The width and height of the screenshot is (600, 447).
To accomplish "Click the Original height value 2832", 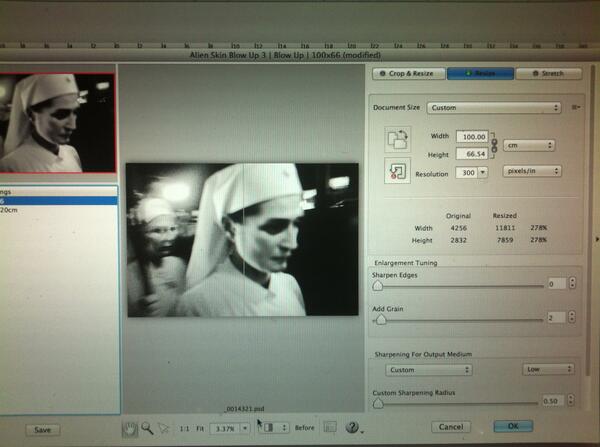I will point(458,240).
